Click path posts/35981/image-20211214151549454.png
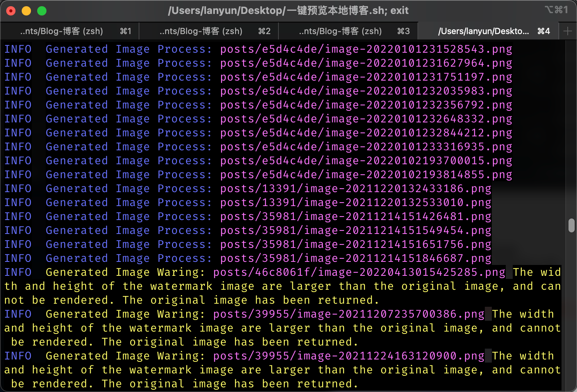Viewport: 577px width, 392px height. pos(356,230)
